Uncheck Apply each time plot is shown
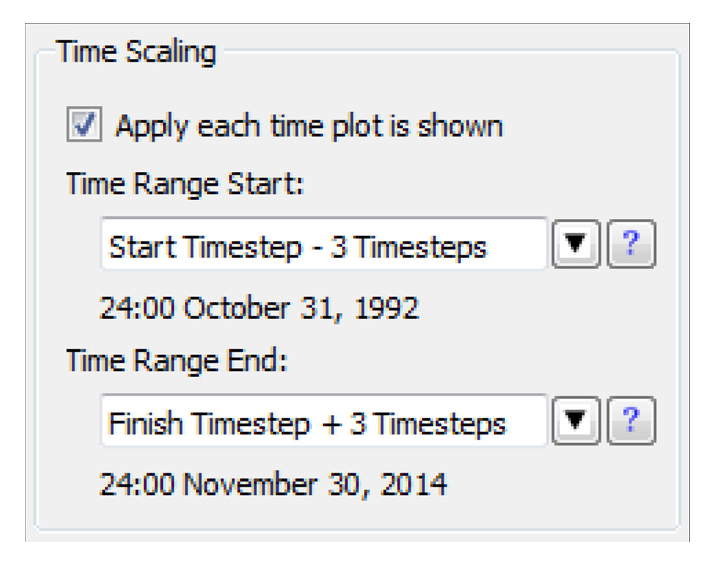The height and width of the screenshot is (566, 722). pos(82,126)
